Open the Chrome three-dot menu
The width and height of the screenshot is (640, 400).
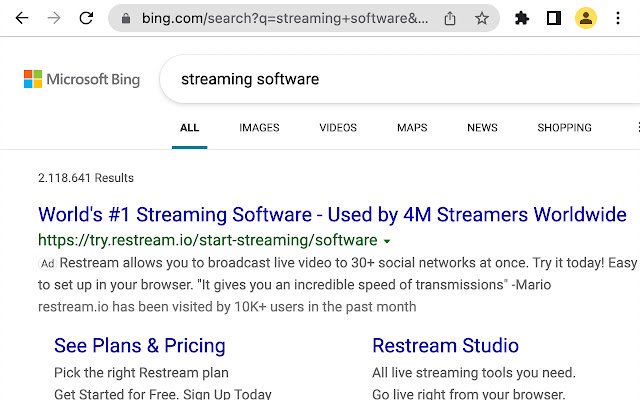point(618,18)
